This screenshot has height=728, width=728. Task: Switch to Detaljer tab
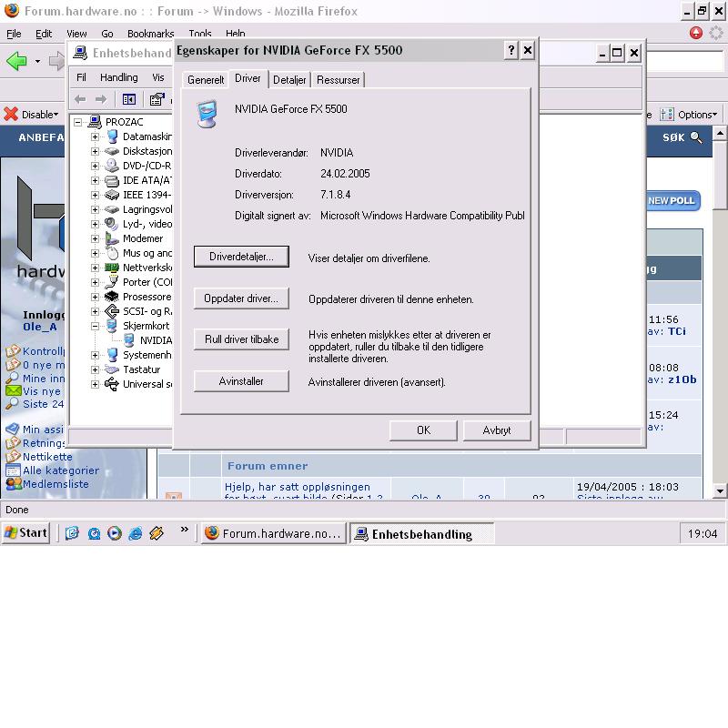click(x=289, y=80)
